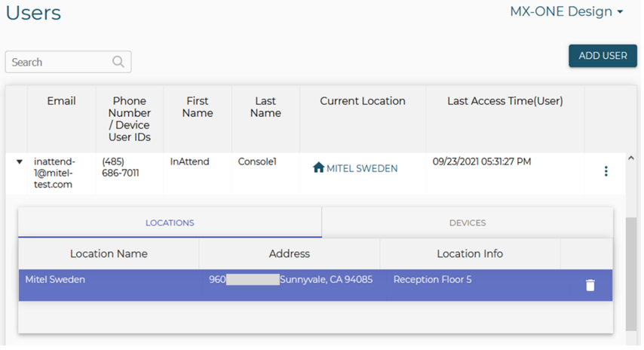Select the LOCATIONS tab

click(170, 223)
